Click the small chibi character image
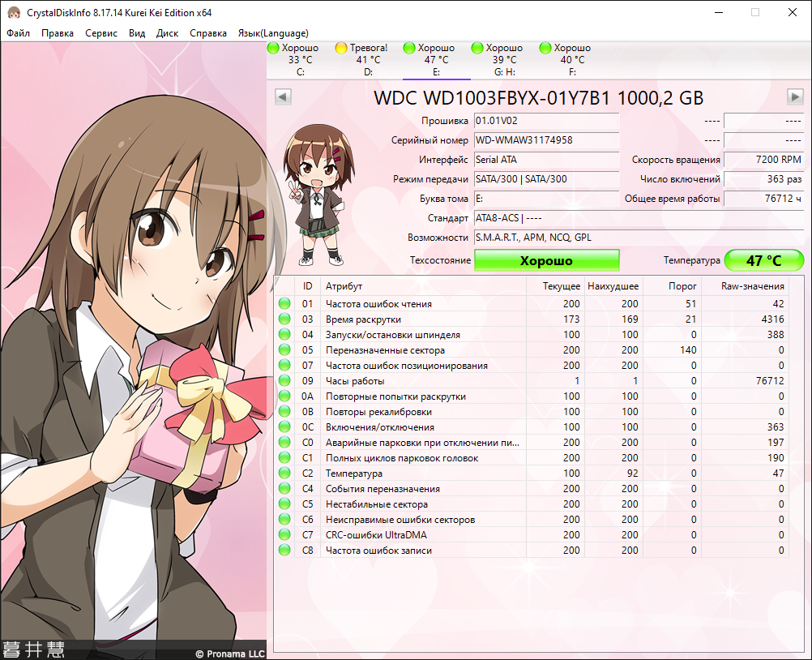The width and height of the screenshot is (812, 660). (x=318, y=195)
